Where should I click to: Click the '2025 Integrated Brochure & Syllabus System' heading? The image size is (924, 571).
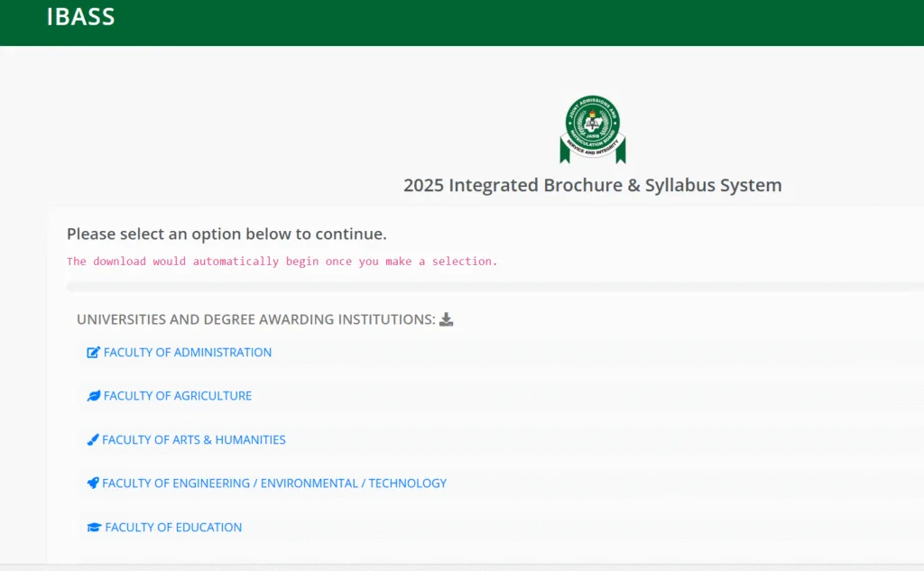click(592, 185)
